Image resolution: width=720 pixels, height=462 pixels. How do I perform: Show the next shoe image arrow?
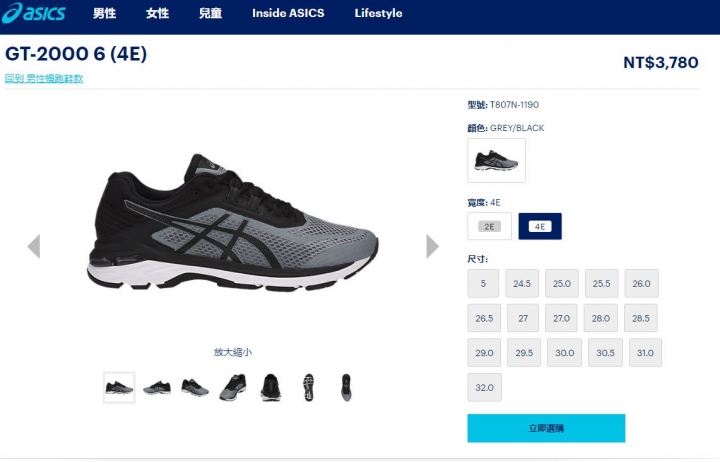432,247
